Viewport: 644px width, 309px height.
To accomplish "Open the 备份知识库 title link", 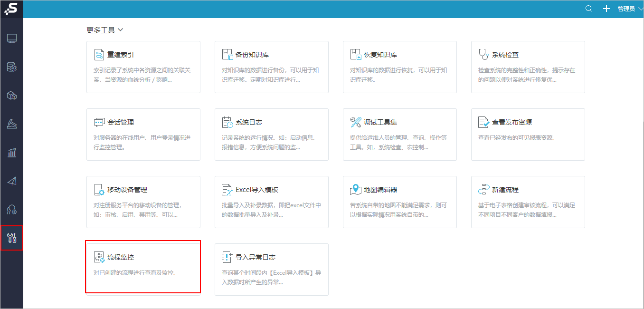I will click(252, 55).
